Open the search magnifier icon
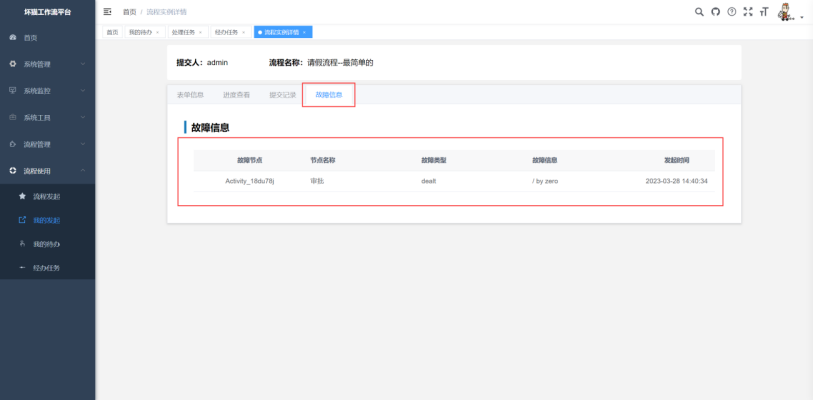The image size is (814, 400). (x=699, y=11)
